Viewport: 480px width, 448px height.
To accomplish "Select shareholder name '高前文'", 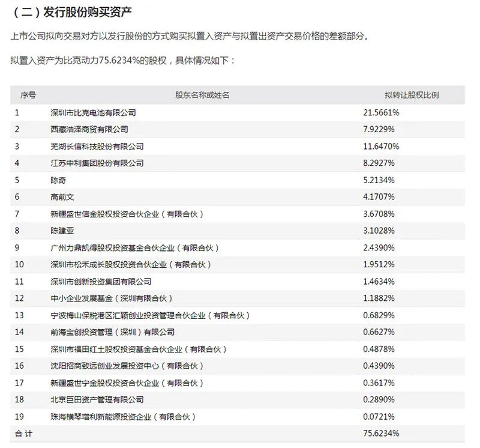I will [x=62, y=197].
